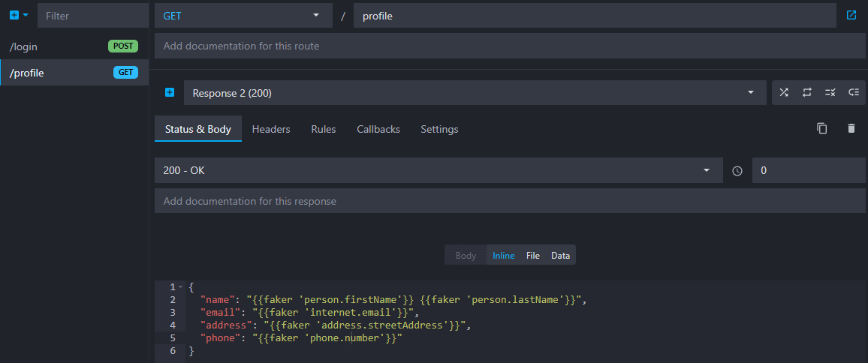Click the route Filter input field
The image size is (868, 363).
tap(92, 15)
